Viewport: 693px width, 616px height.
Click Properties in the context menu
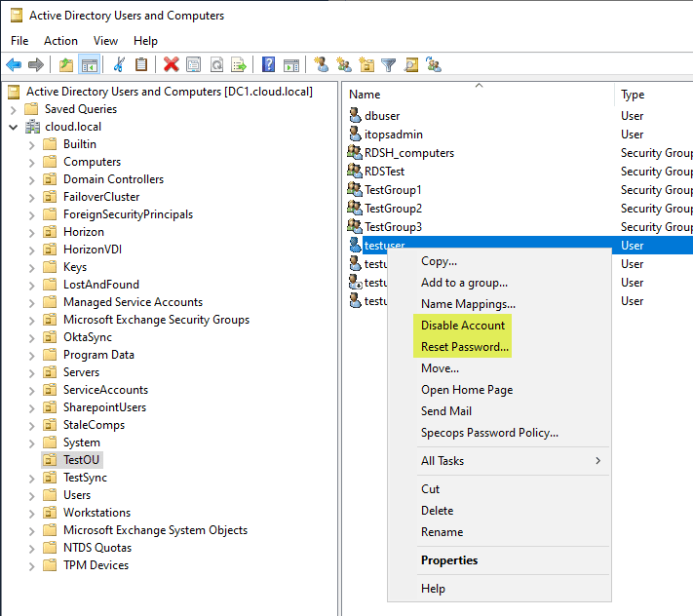[449, 560]
